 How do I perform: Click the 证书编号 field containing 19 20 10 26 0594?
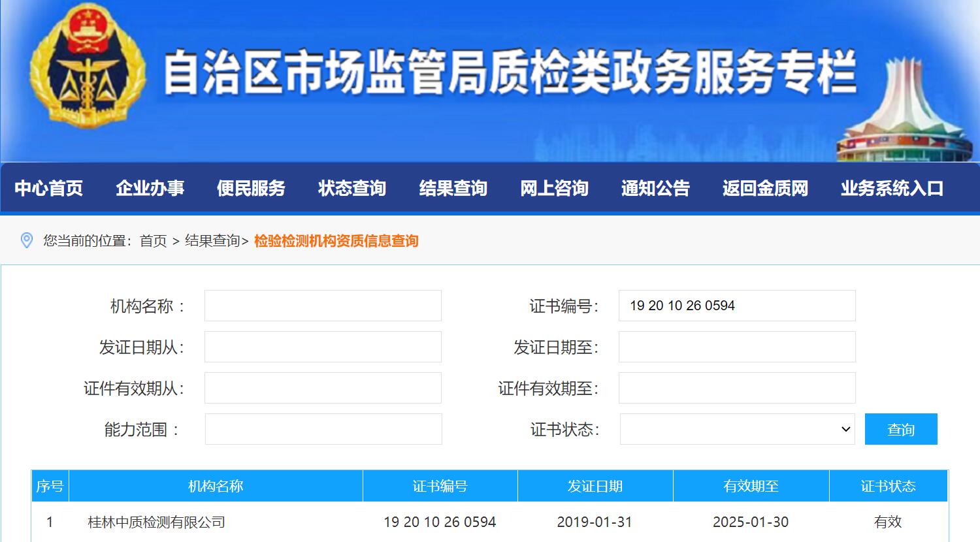click(x=737, y=306)
